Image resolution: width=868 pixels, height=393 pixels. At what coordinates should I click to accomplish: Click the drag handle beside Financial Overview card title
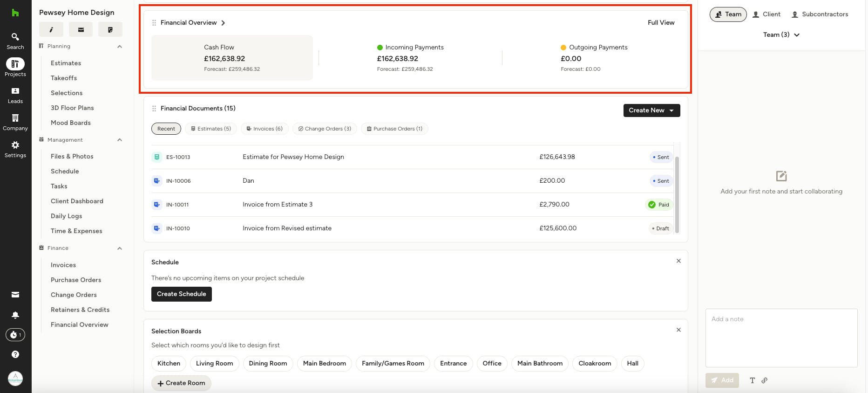[154, 23]
